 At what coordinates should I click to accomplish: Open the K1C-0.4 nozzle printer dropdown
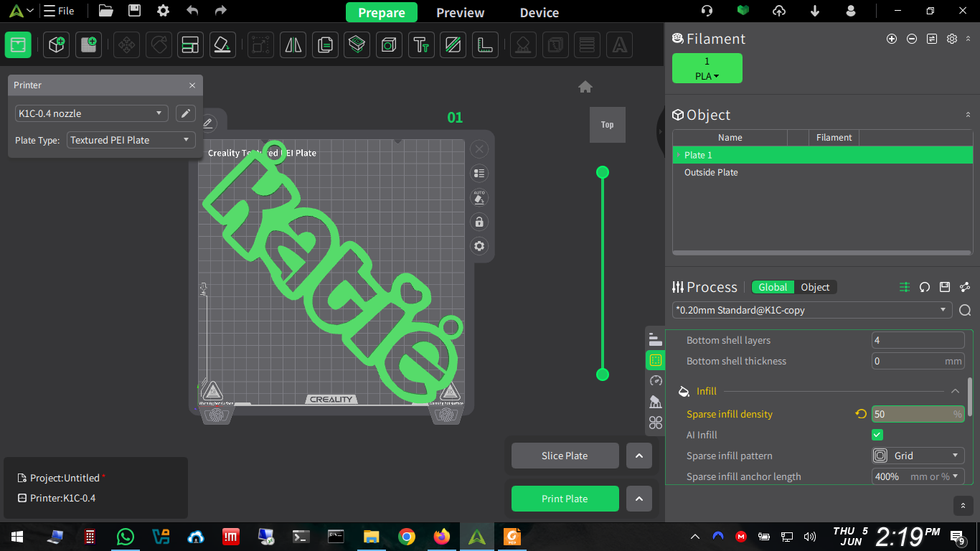coord(92,113)
